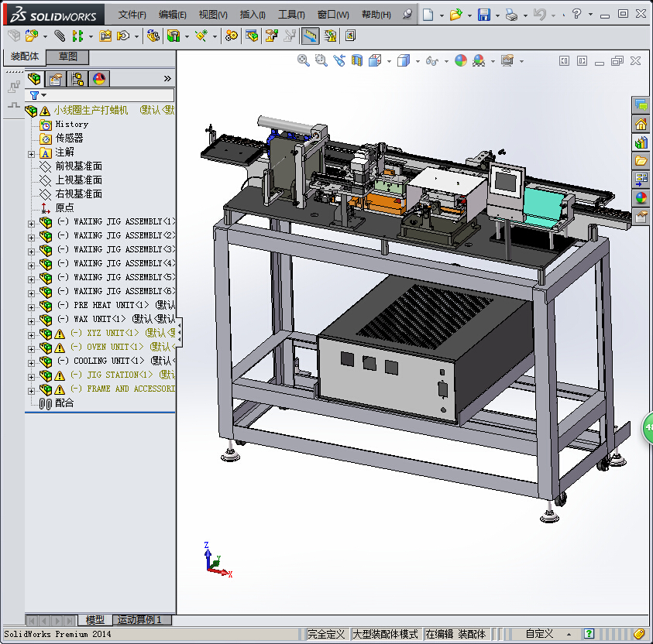Select the 传感器 sensors tree item

coord(69,138)
